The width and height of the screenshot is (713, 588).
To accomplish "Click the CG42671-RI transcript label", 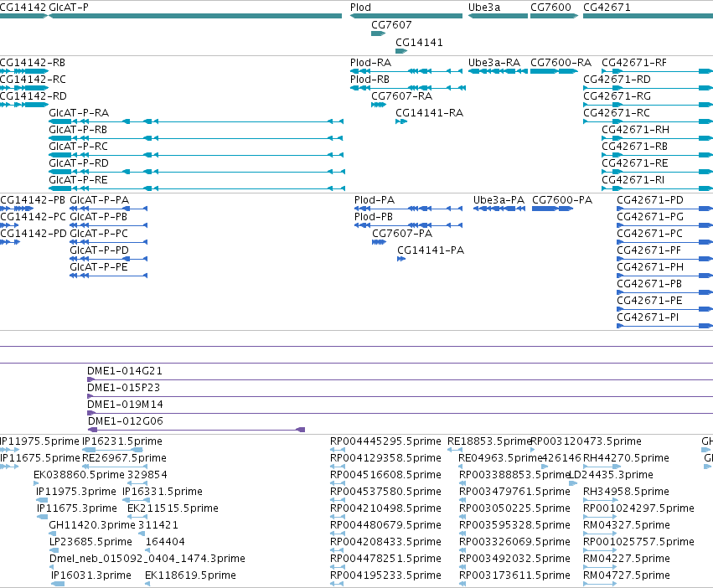I will pyautogui.click(x=633, y=179).
